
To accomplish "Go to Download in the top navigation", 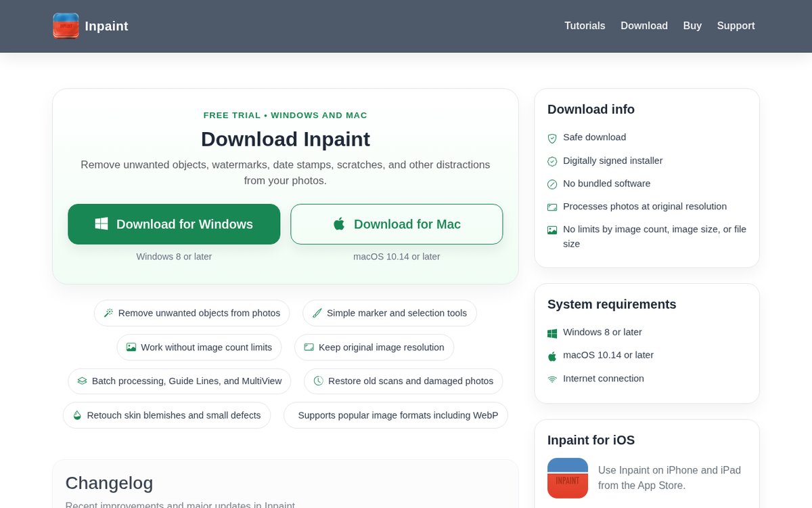I will pos(644,26).
